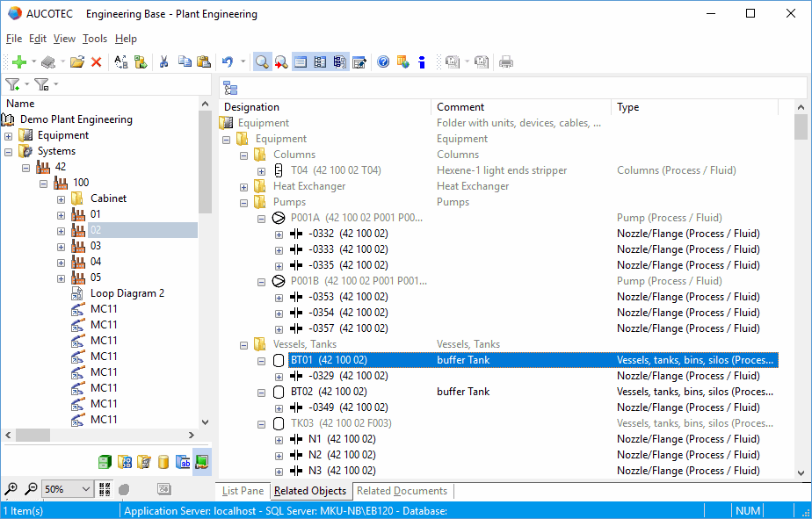Open the 50% zoom level dropdown
The height and width of the screenshot is (519, 812).
[x=85, y=489]
